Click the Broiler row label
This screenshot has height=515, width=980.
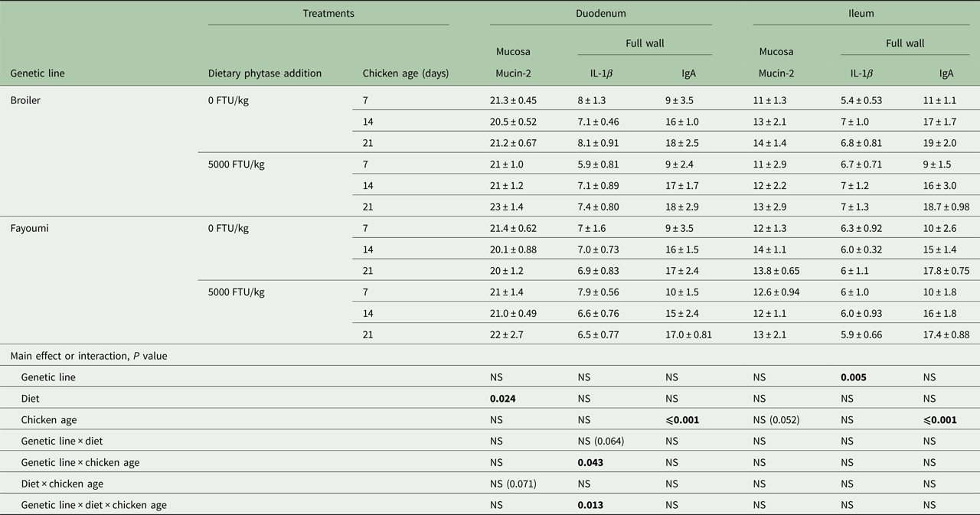tap(25, 100)
